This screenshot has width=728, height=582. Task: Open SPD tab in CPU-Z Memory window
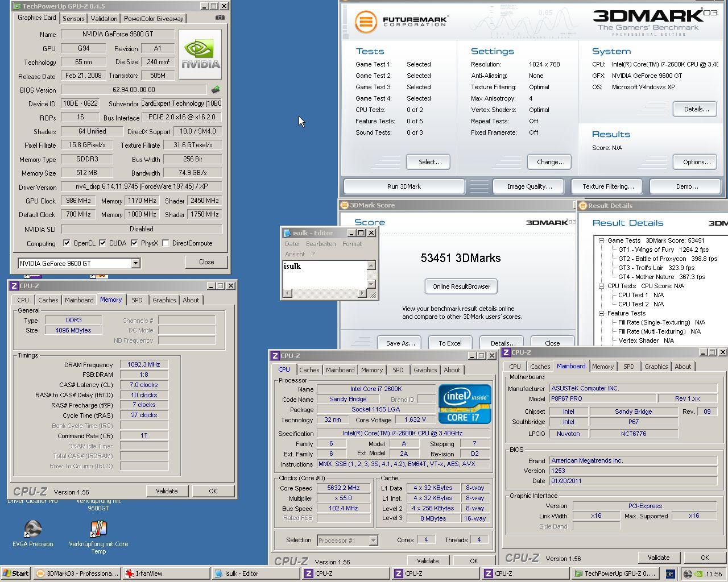point(137,300)
